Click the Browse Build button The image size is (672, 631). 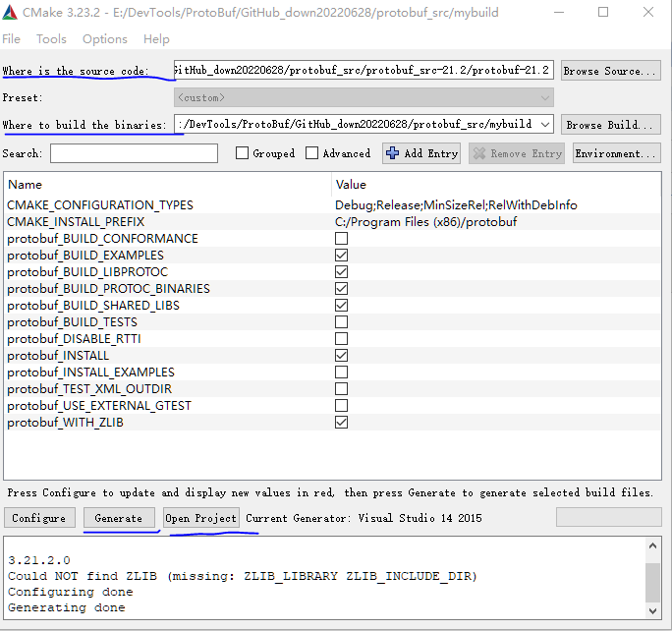click(611, 124)
